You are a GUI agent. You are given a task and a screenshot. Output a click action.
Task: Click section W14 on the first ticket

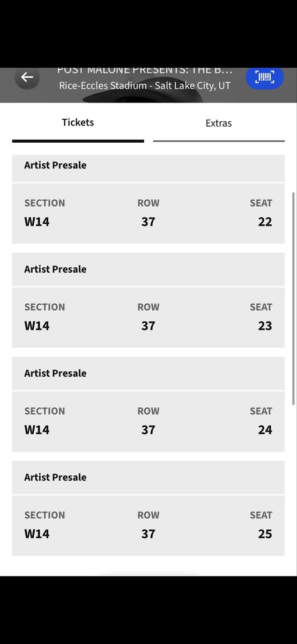(37, 222)
